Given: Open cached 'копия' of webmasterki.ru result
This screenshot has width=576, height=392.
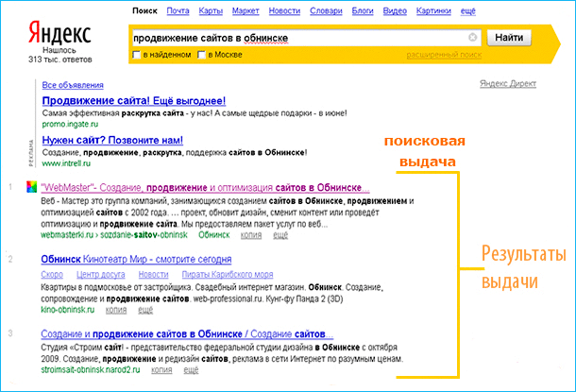Looking at the screenshot, I should (251, 235).
